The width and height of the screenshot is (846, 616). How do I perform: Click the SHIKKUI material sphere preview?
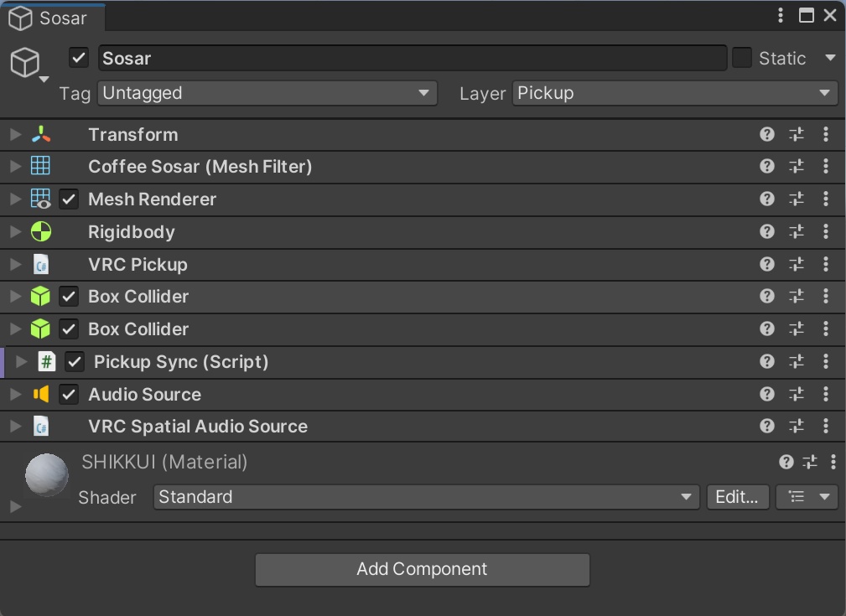click(x=47, y=474)
